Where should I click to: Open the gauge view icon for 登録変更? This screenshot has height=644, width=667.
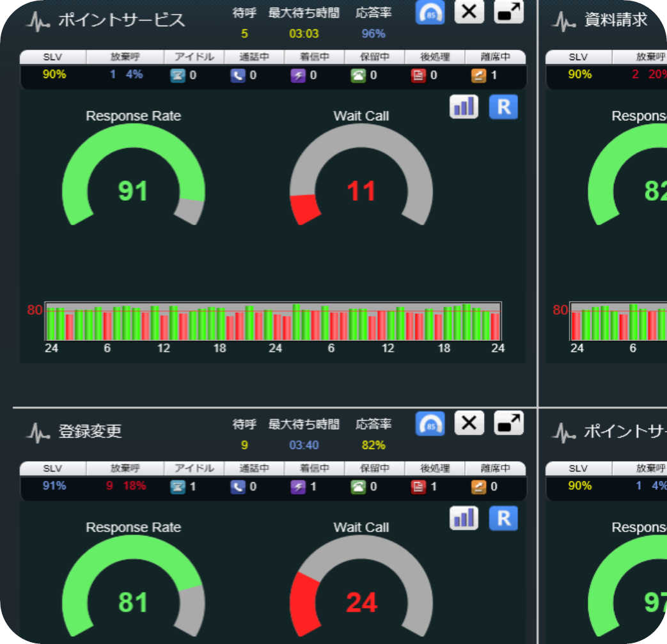(x=430, y=423)
